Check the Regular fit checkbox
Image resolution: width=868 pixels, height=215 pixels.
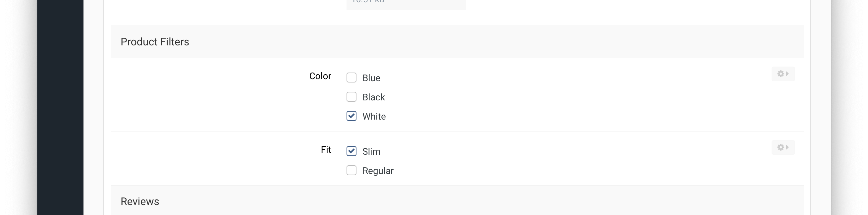352,171
